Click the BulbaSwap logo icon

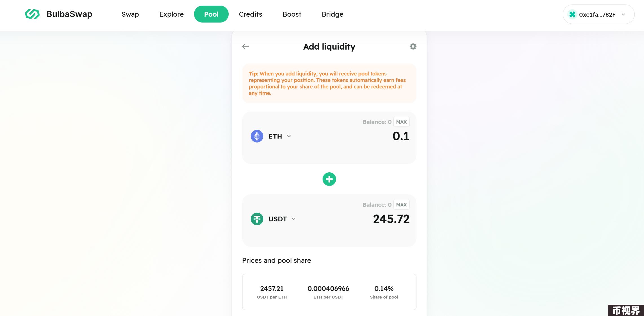point(32,14)
